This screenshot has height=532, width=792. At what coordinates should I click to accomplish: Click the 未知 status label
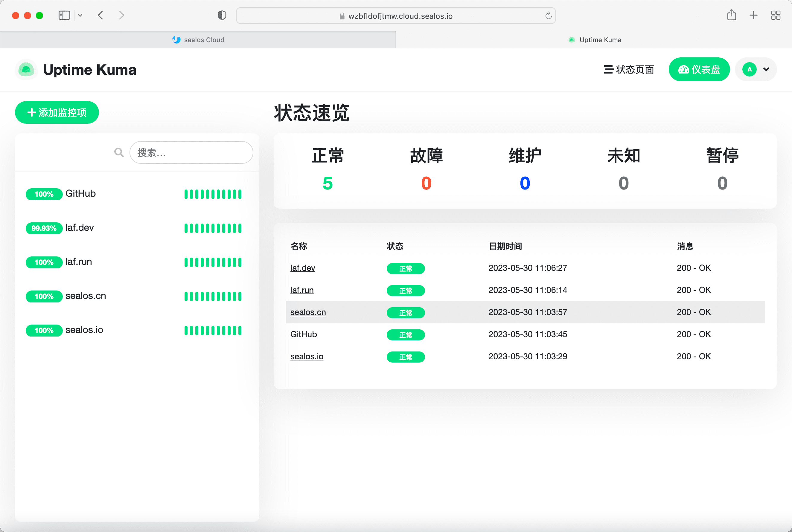click(624, 156)
